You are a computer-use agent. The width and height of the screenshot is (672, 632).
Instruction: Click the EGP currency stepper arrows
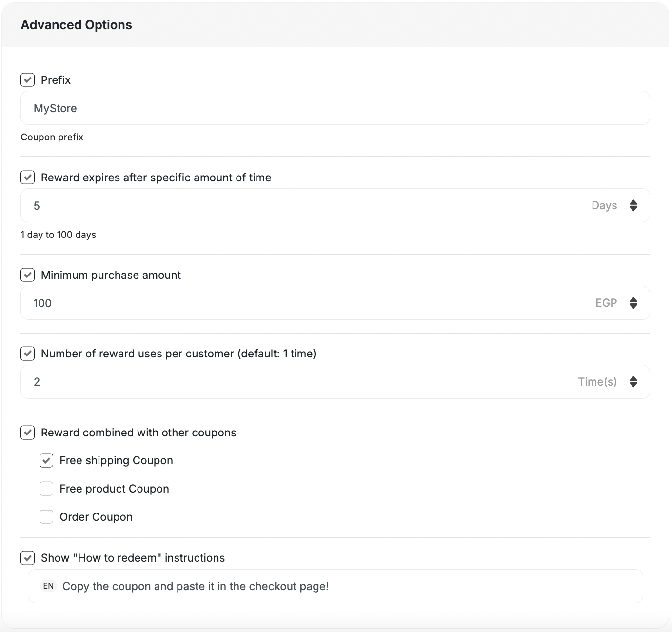pos(633,303)
